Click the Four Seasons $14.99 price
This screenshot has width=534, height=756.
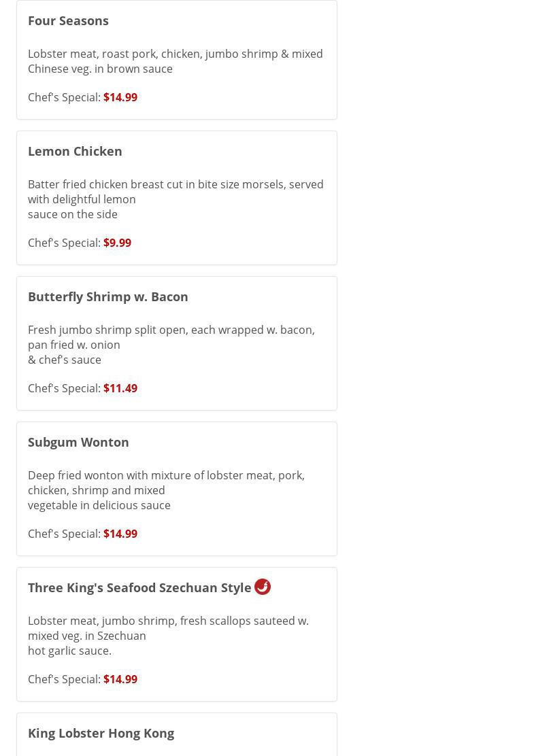[120, 97]
